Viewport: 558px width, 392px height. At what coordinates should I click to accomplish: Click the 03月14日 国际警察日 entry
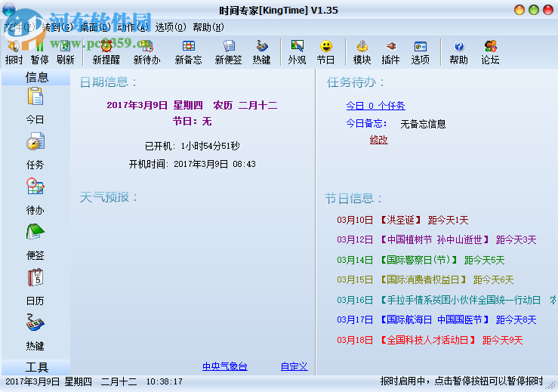(421, 260)
